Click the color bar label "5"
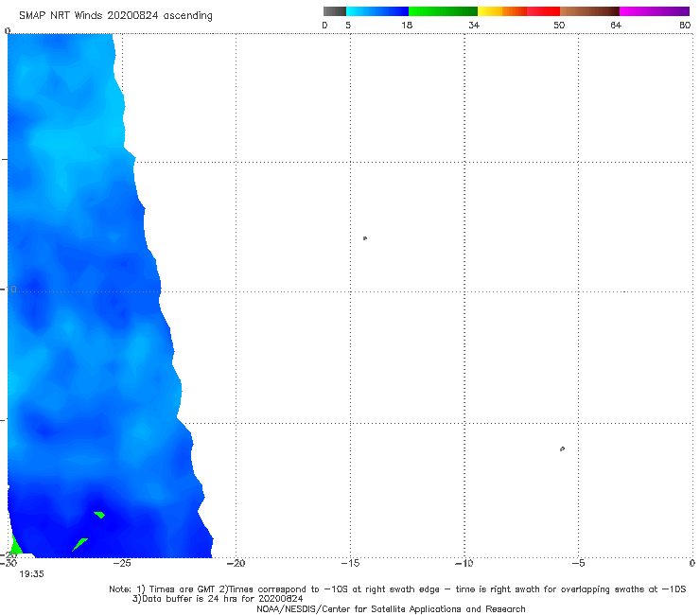Screen dimensions: 700x615 point(348,26)
